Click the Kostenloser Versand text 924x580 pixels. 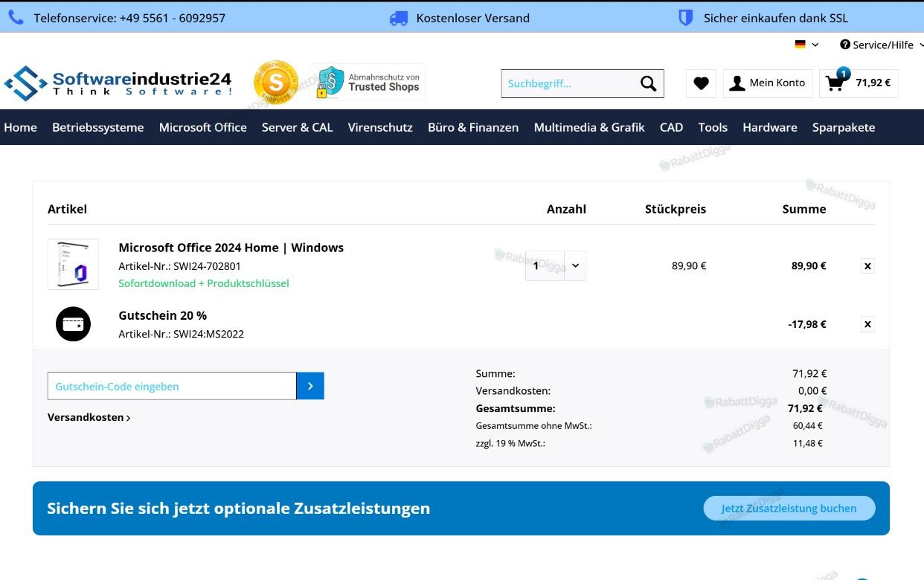(473, 18)
